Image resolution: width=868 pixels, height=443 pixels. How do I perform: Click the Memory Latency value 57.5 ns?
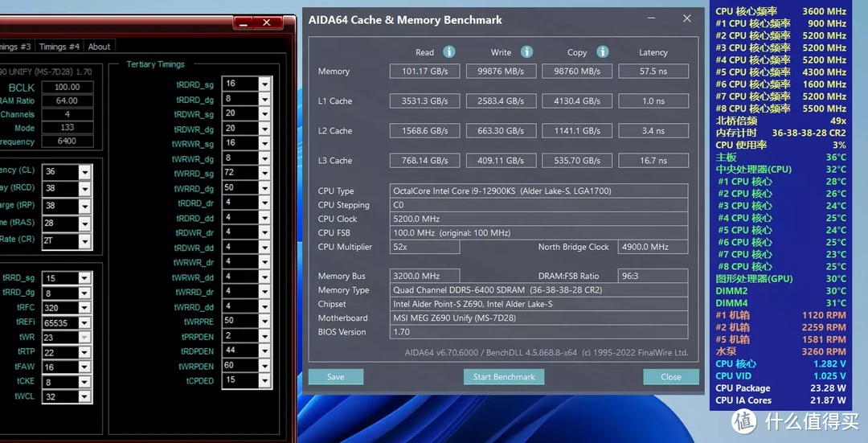pyautogui.click(x=653, y=71)
